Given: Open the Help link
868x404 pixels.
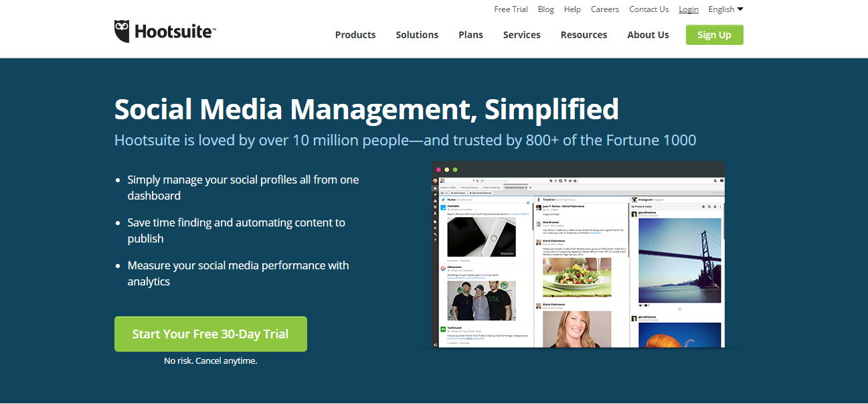Looking at the screenshot, I should [x=572, y=9].
